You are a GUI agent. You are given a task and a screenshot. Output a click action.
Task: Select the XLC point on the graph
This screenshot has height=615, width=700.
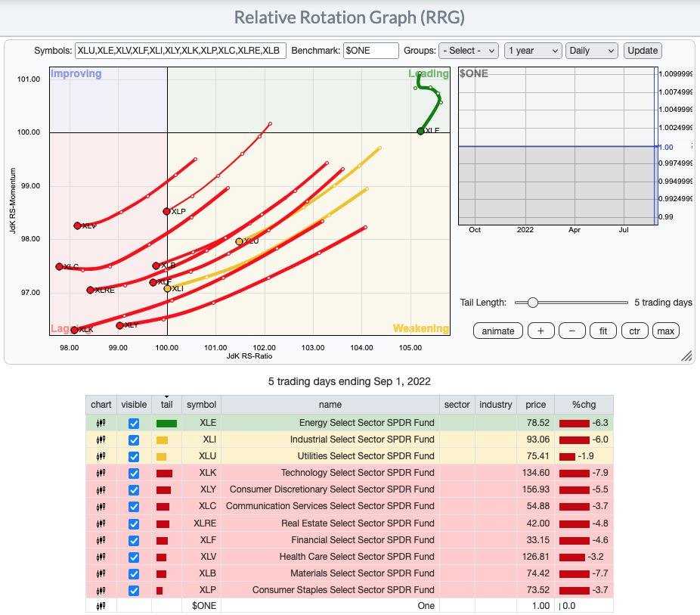pyautogui.click(x=59, y=266)
